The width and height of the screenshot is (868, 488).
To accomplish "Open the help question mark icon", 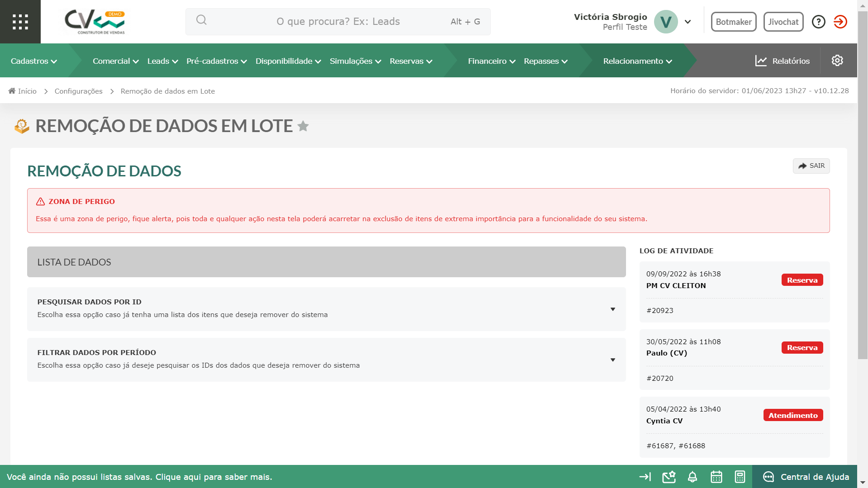I will coord(818,22).
